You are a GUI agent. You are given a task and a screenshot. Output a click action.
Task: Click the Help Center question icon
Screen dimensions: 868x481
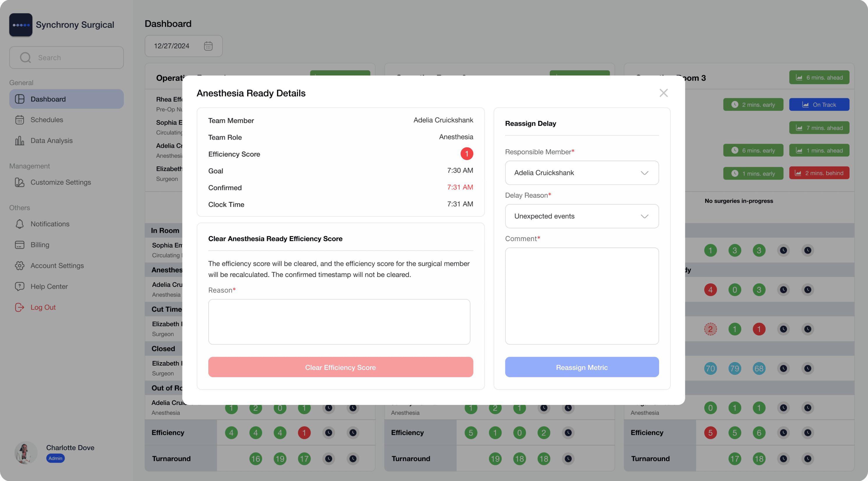pos(20,287)
